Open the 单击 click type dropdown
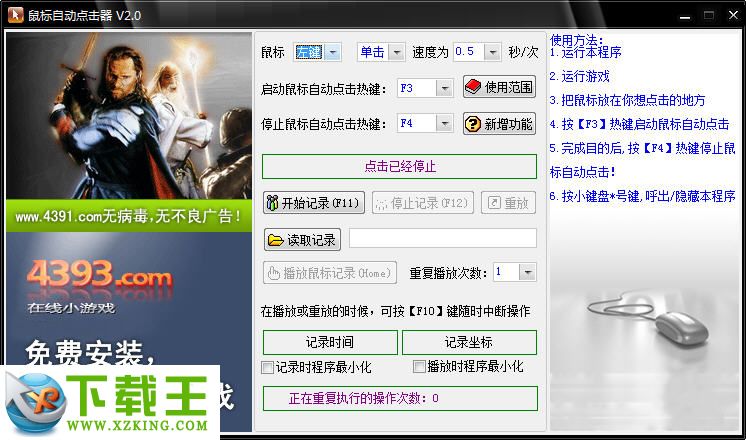This screenshot has height=440, width=746. point(396,52)
